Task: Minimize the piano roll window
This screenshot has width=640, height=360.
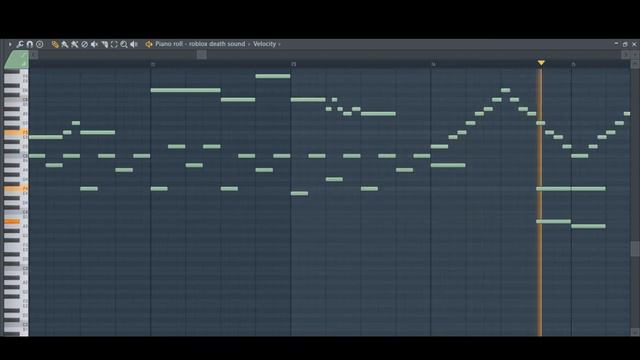Action: click(616, 44)
